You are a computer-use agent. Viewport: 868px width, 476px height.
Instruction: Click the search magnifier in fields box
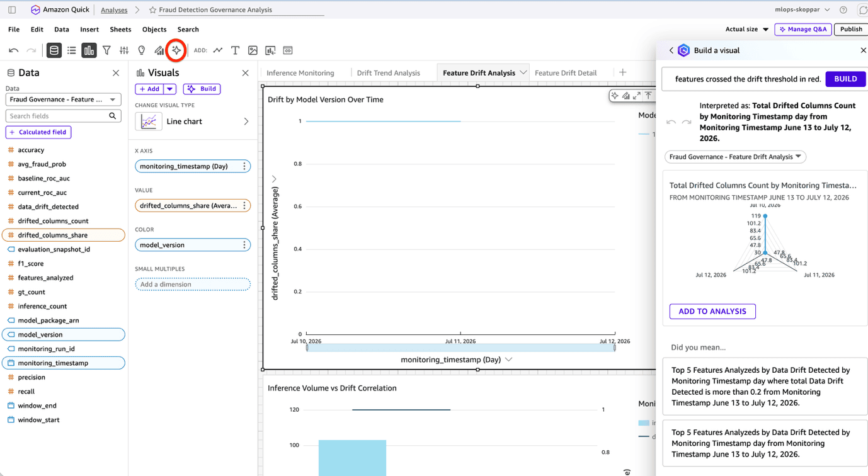tap(113, 116)
